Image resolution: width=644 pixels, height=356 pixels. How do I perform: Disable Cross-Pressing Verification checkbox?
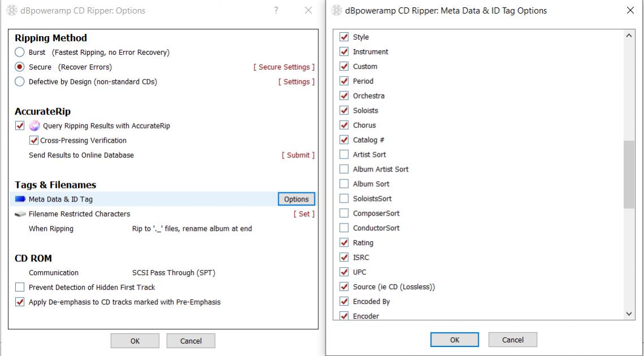coord(34,140)
